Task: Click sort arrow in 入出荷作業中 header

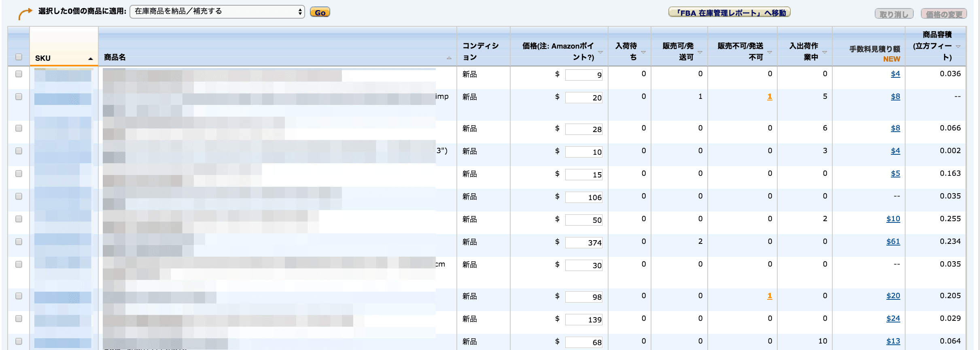Action: click(x=825, y=52)
